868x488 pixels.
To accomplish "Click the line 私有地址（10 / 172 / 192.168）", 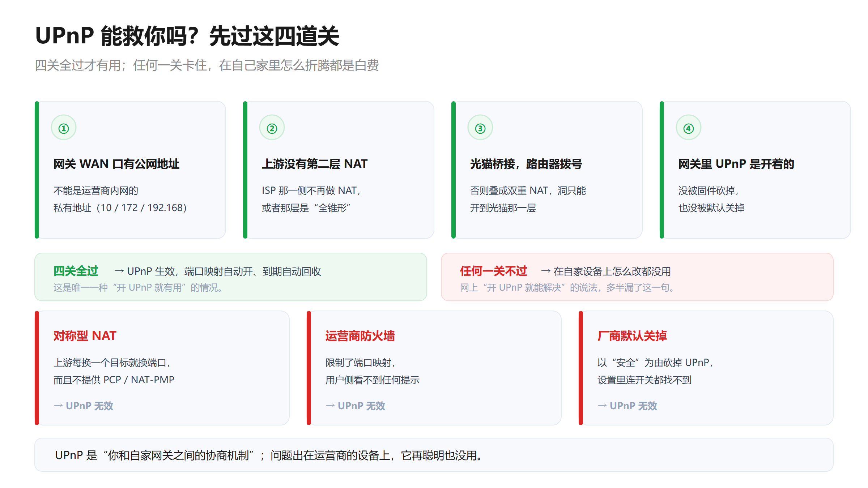I will click(120, 208).
